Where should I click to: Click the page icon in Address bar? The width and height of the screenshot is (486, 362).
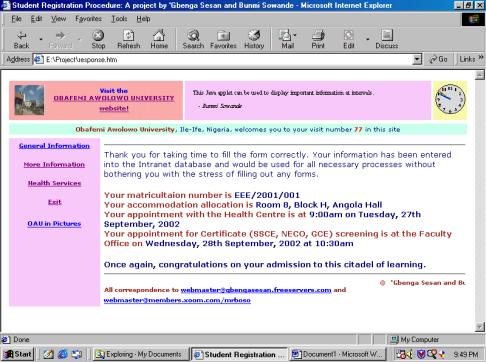(x=38, y=60)
